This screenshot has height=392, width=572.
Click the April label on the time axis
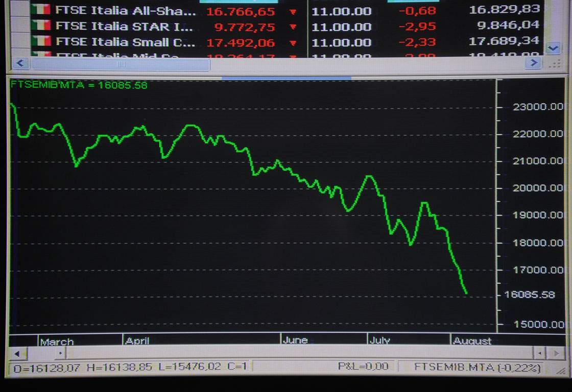(137, 341)
